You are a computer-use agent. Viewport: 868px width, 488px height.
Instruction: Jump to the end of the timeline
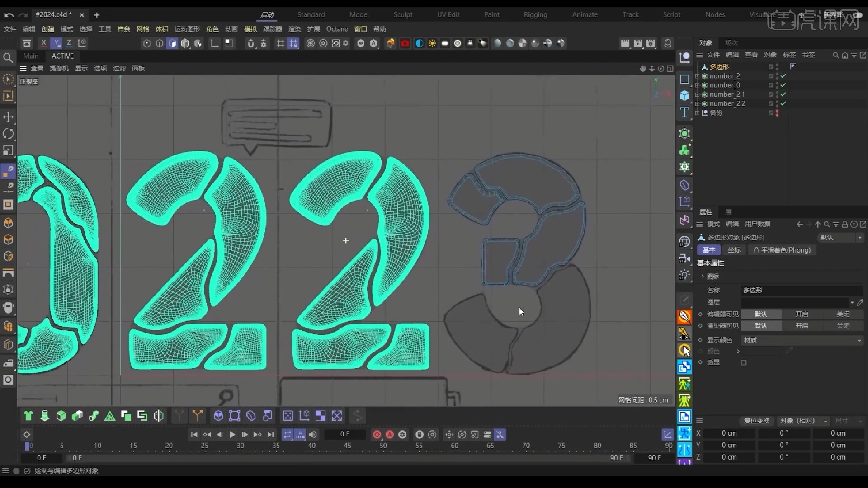(270, 435)
